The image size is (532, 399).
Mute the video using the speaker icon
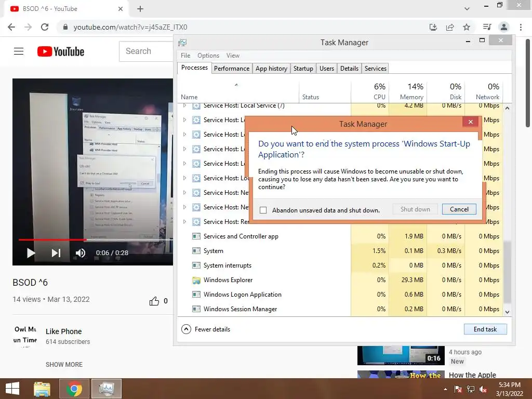pos(81,253)
